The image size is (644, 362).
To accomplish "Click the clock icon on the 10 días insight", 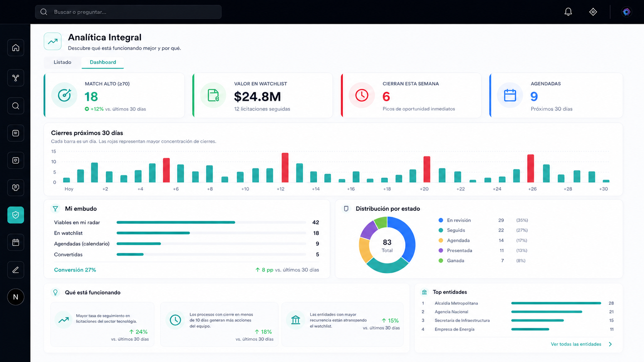I will (x=175, y=320).
